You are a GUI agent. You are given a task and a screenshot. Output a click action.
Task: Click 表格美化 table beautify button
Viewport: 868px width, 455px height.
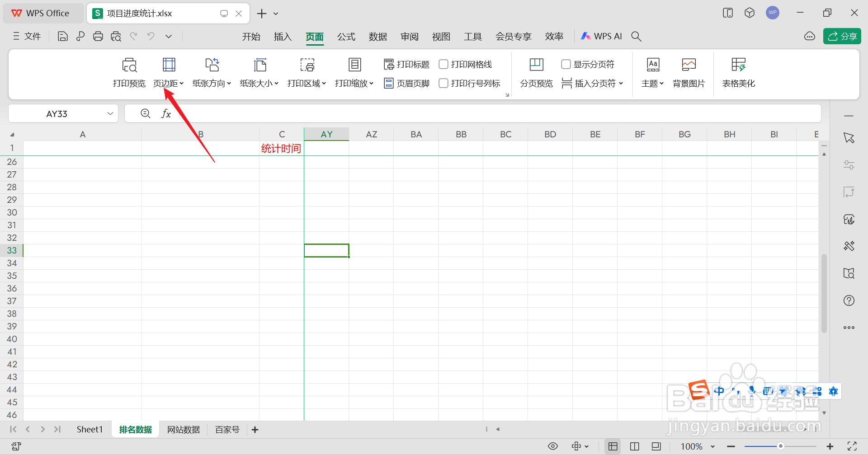click(739, 73)
